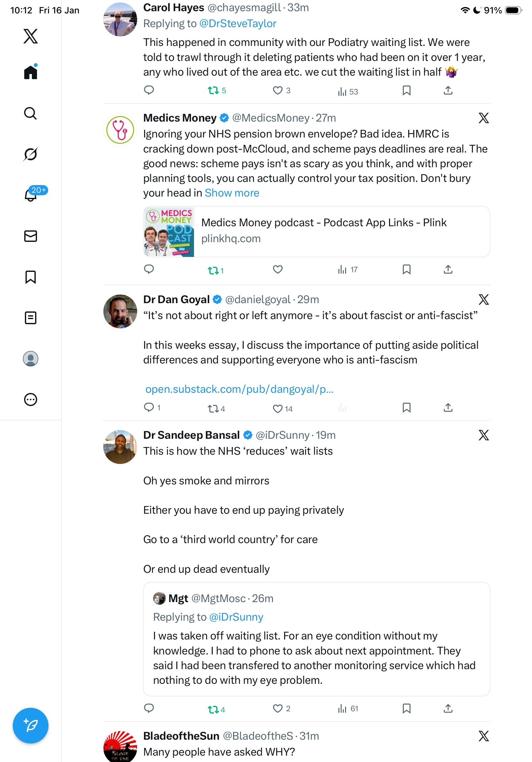
Task: Open Medics Money podcast link card
Action: pos(316,231)
